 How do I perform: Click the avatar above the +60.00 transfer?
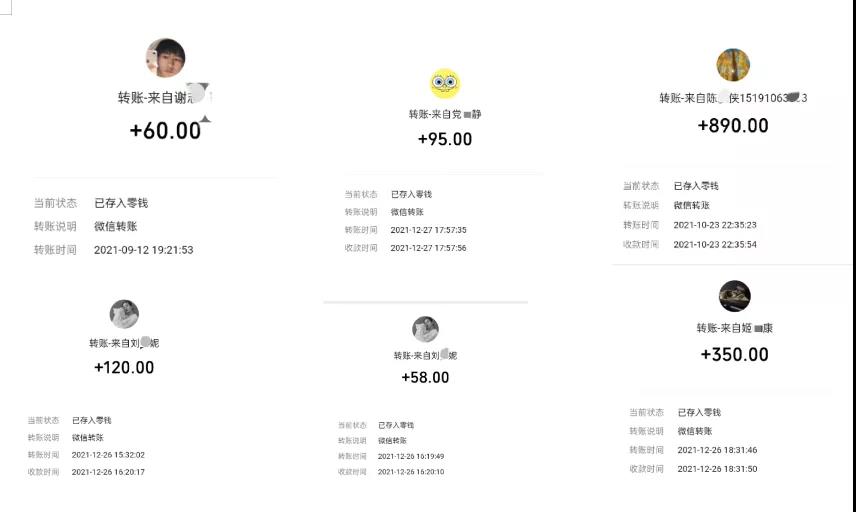(x=165, y=58)
